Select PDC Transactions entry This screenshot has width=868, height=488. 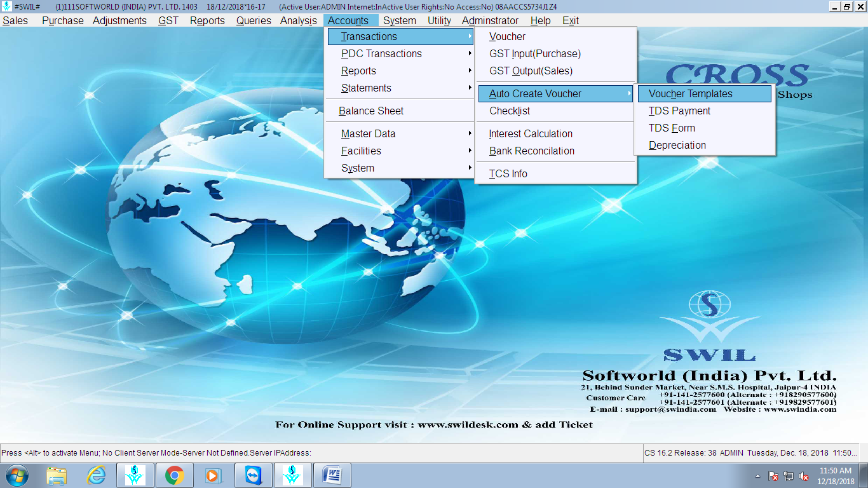tap(400, 54)
